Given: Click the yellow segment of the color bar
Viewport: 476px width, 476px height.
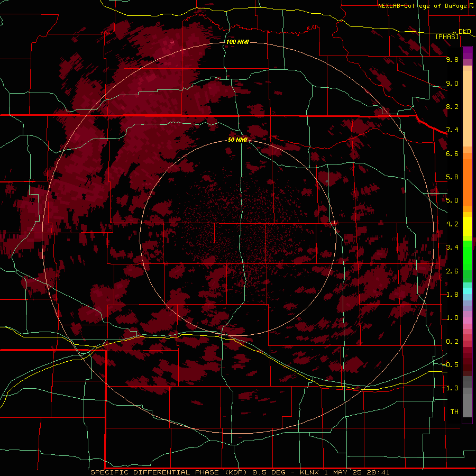Looking at the screenshot, I should click(467, 226).
